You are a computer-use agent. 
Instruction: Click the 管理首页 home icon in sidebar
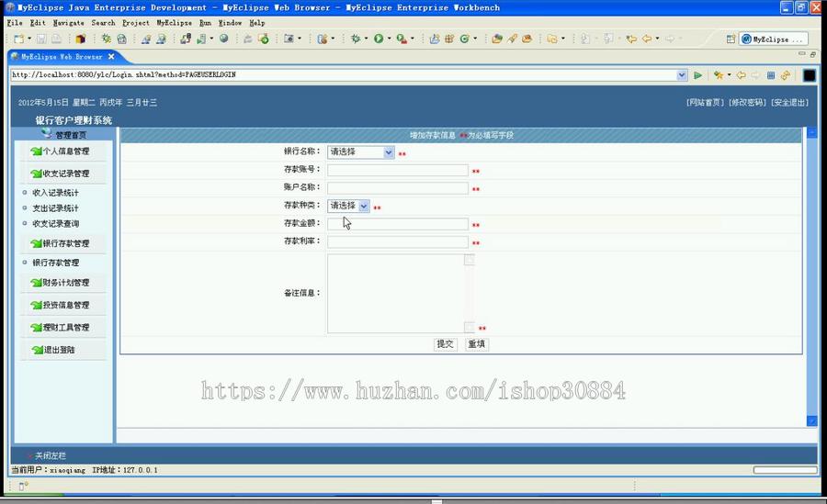coord(47,133)
